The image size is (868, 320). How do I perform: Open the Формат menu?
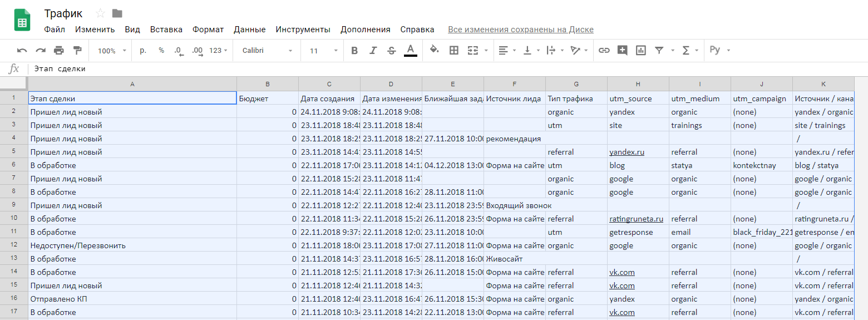click(x=208, y=29)
